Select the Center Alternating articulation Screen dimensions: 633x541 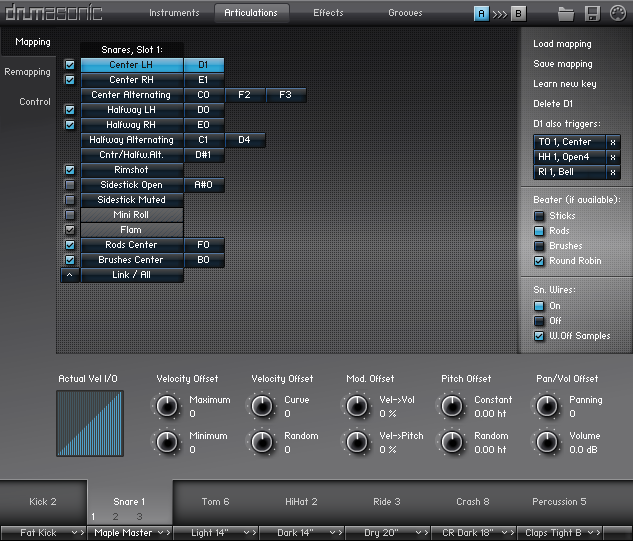pyautogui.click(x=132, y=95)
